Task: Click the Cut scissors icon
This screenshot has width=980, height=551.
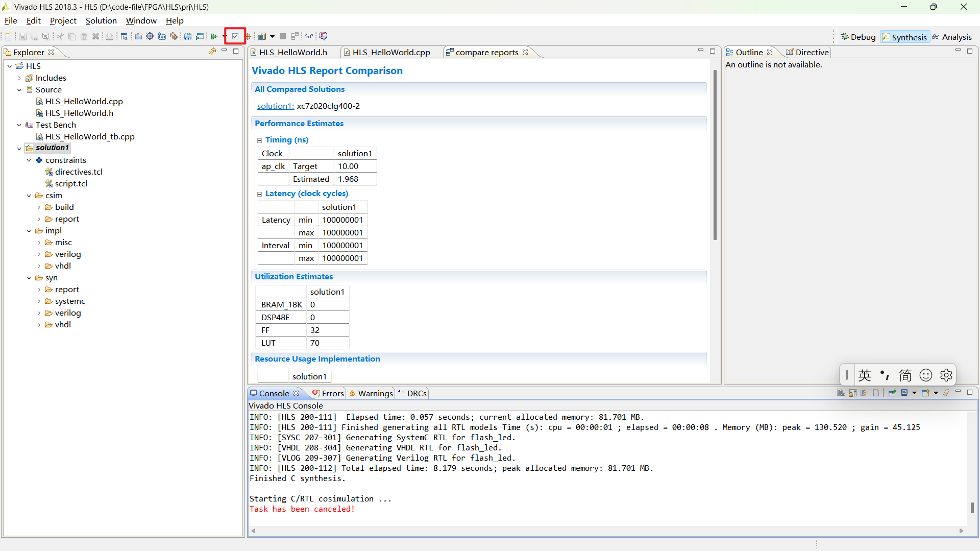Action: [x=60, y=36]
